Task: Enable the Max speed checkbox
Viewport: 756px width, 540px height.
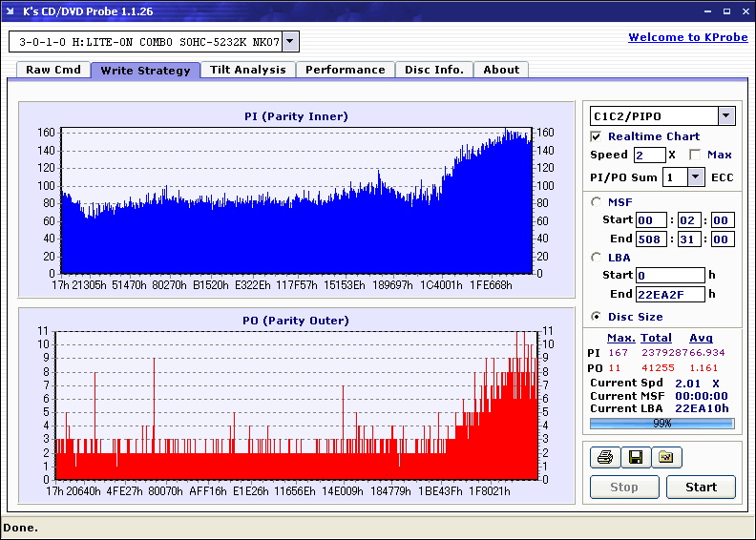Action: click(695, 155)
